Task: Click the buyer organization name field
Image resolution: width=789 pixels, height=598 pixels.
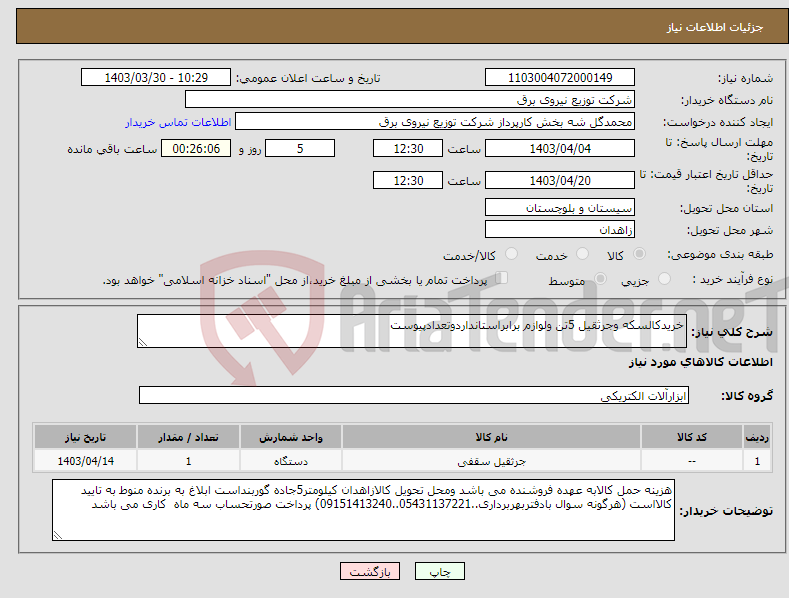Action: (x=410, y=99)
